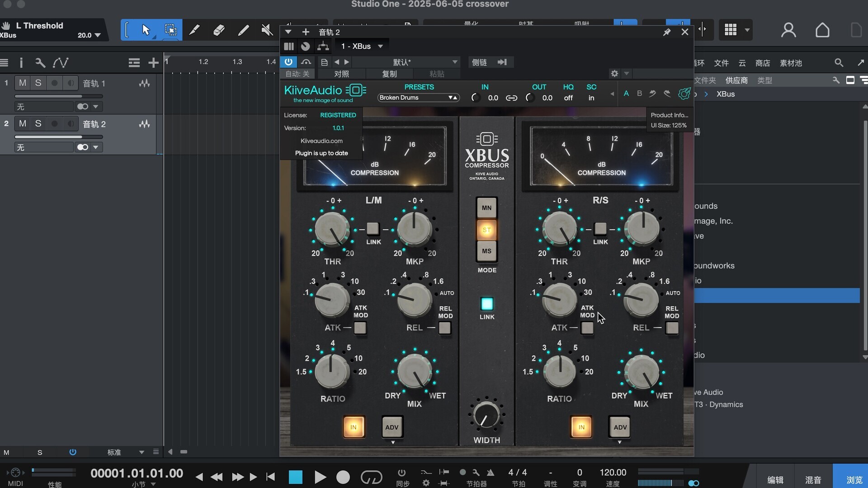Adjust WIDTH knob
This screenshot has width=868, height=488.
(x=486, y=415)
